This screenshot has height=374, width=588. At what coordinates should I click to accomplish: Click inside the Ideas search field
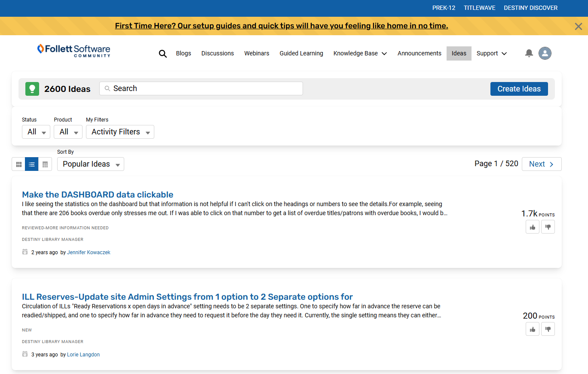[201, 88]
